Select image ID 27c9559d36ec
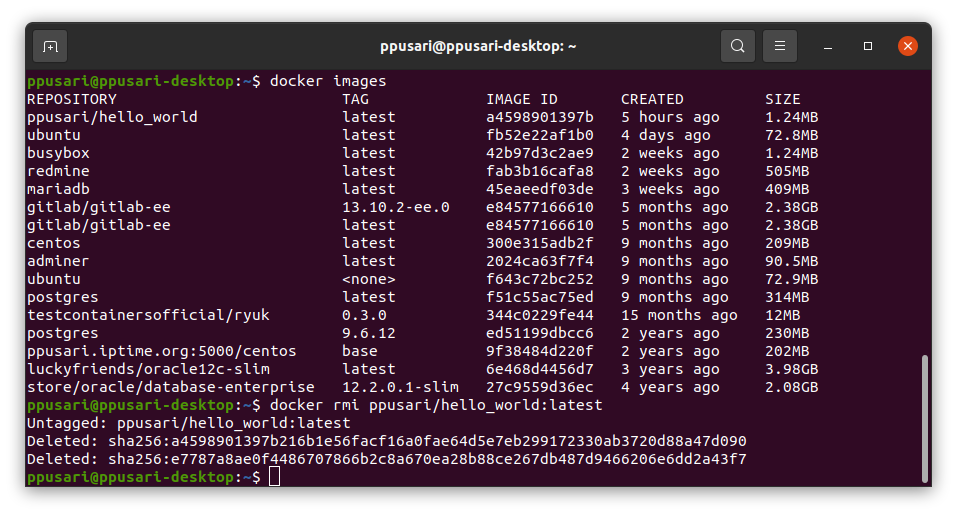 (540, 387)
